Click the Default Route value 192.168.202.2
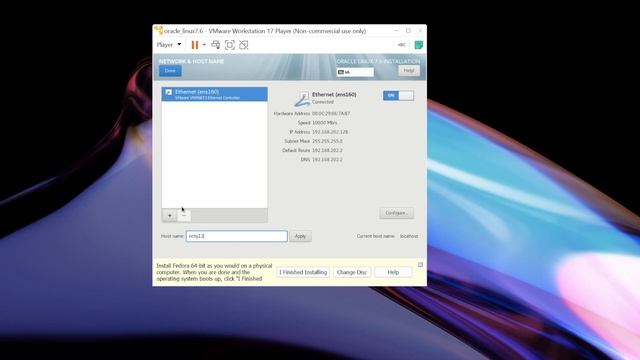This screenshot has height=360, width=640. click(327, 151)
